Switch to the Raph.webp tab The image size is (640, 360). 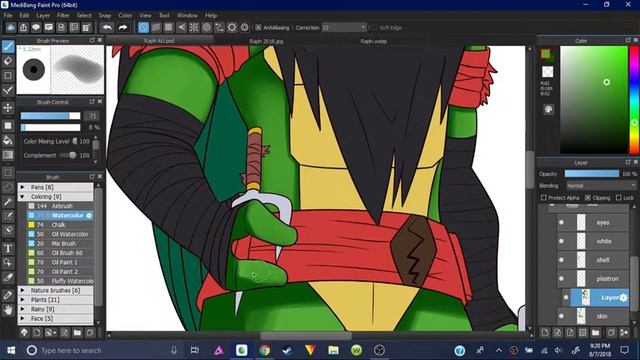[373, 41]
